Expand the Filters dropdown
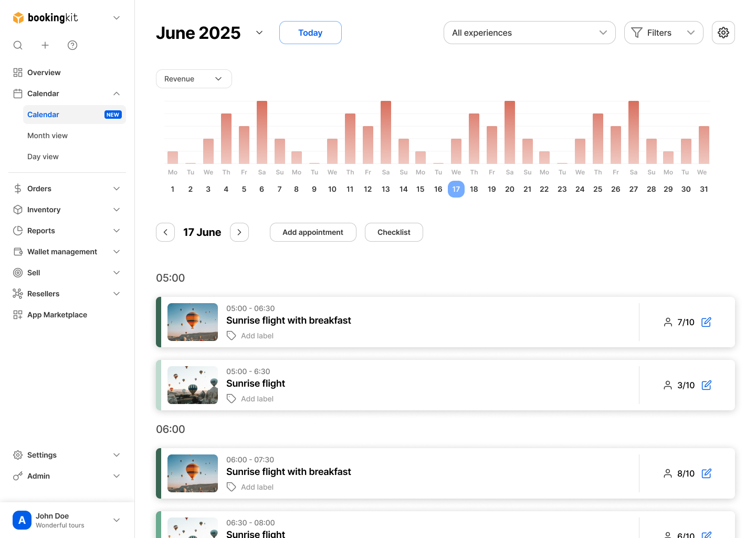The height and width of the screenshot is (538, 756). pyautogui.click(x=664, y=33)
